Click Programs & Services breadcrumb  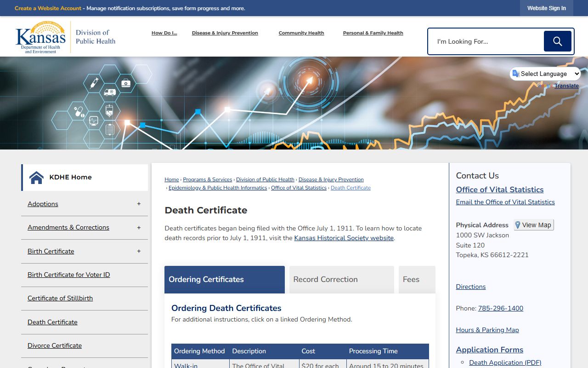pyautogui.click(x=208, y=179)
